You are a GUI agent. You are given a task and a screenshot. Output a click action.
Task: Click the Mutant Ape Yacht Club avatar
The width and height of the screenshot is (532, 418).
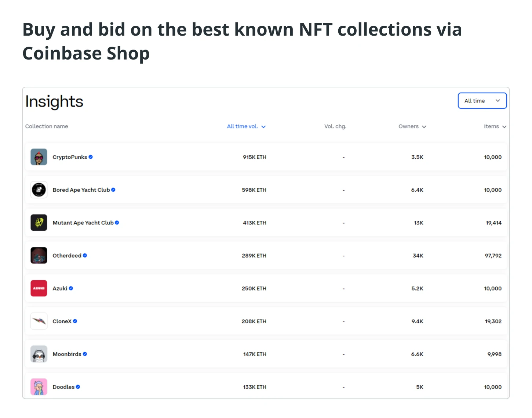39,223
